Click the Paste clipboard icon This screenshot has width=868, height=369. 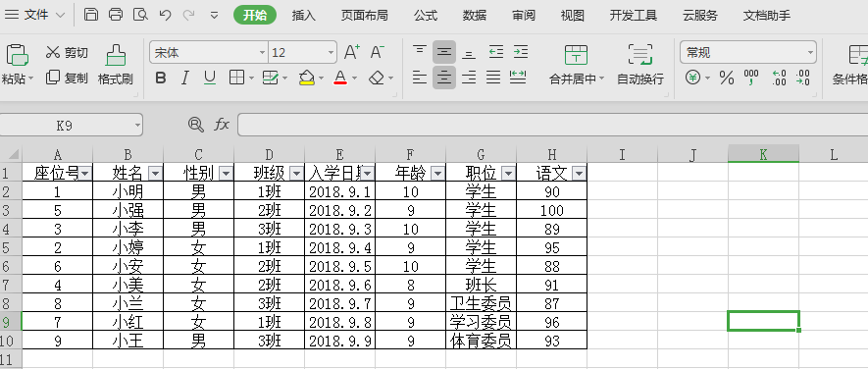[17, 55]
